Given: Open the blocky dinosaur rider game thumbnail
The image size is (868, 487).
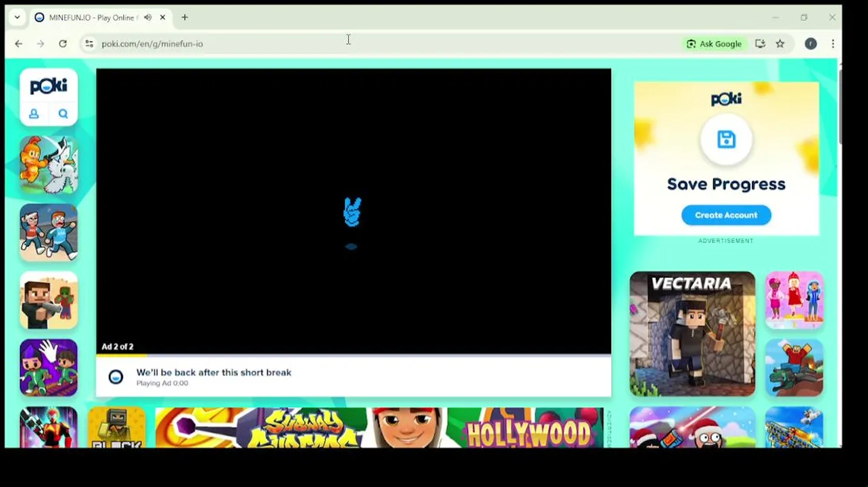Looking at the screenshot, I should [794, 368].
